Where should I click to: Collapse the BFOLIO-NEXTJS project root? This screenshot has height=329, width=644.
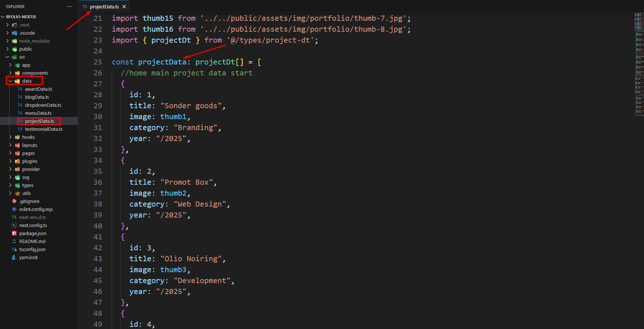pos(3,17)
